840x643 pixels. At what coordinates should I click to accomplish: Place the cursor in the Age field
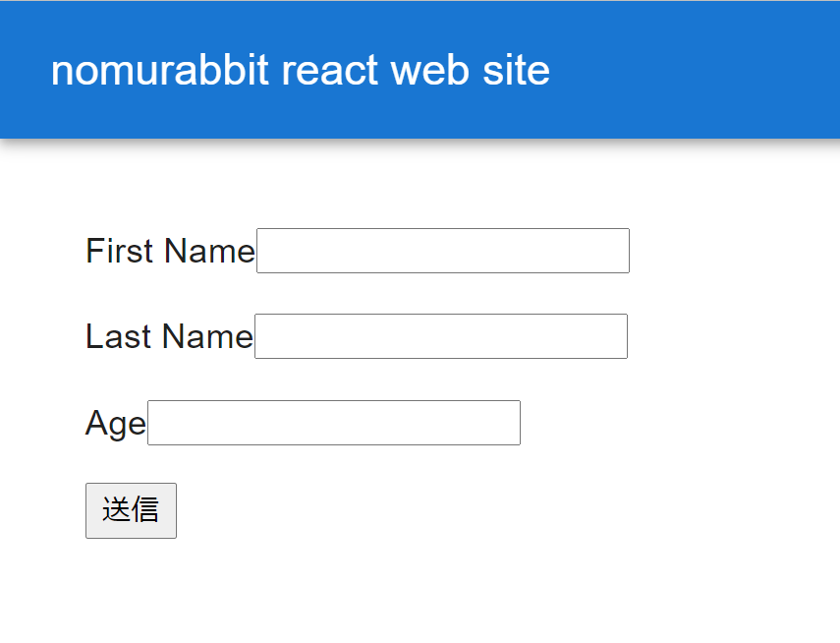[x=334, y=423]
